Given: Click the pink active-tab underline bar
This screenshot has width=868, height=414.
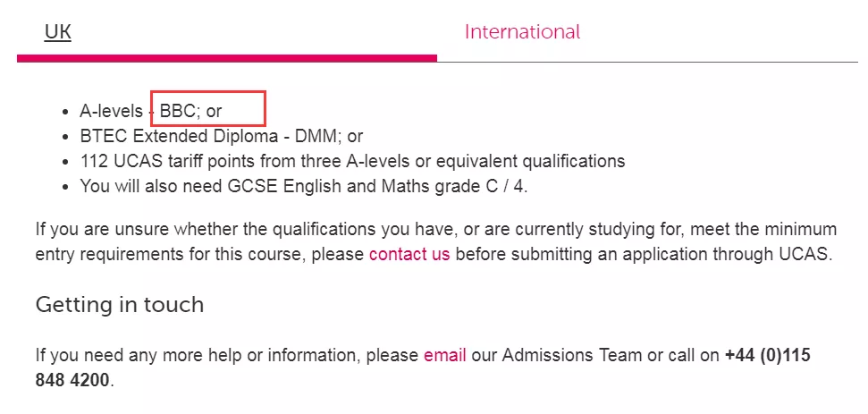Looking at the screenshot, I should click(x=227, y=58).
